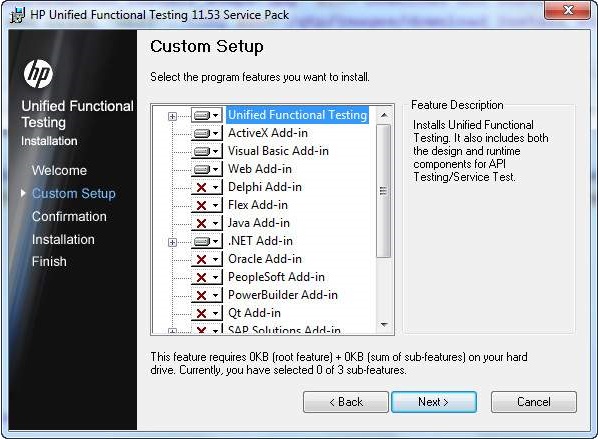600x439 pixels.
Task: Open the PowerBuilder Add-in install state dropdown
Action: coord(215,295)
